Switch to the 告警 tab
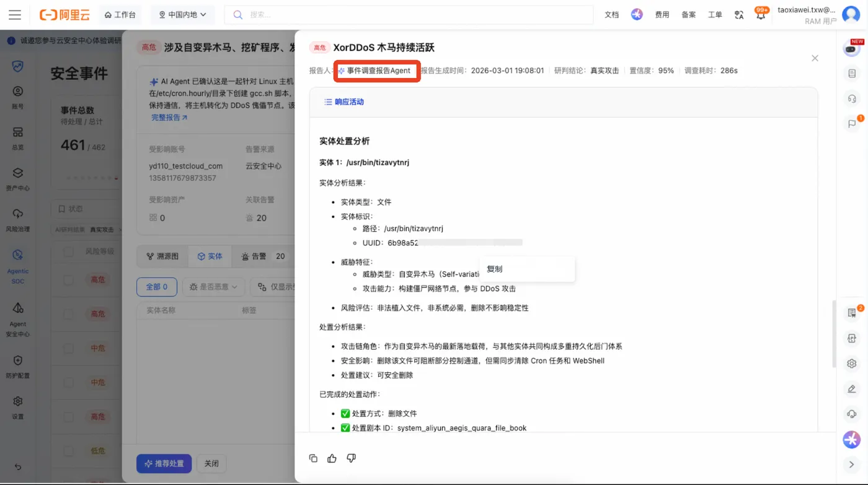 pyautogui.click(x=263, y=256)
